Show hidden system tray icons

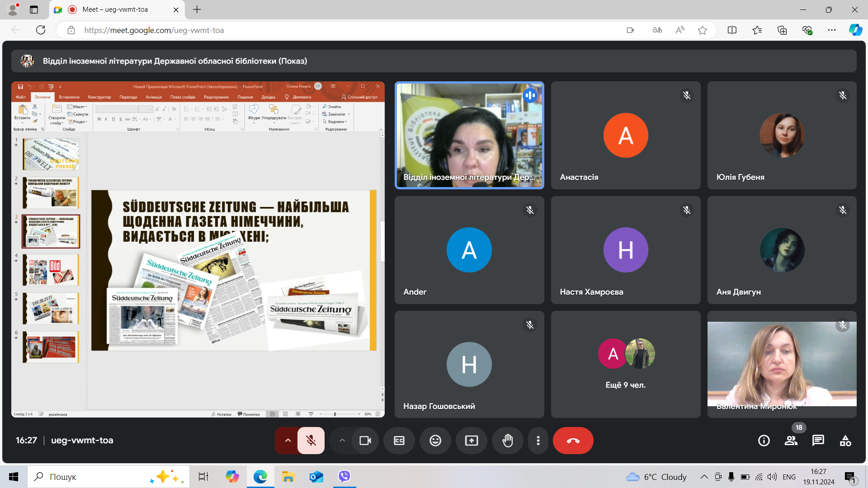coord(704,477)
